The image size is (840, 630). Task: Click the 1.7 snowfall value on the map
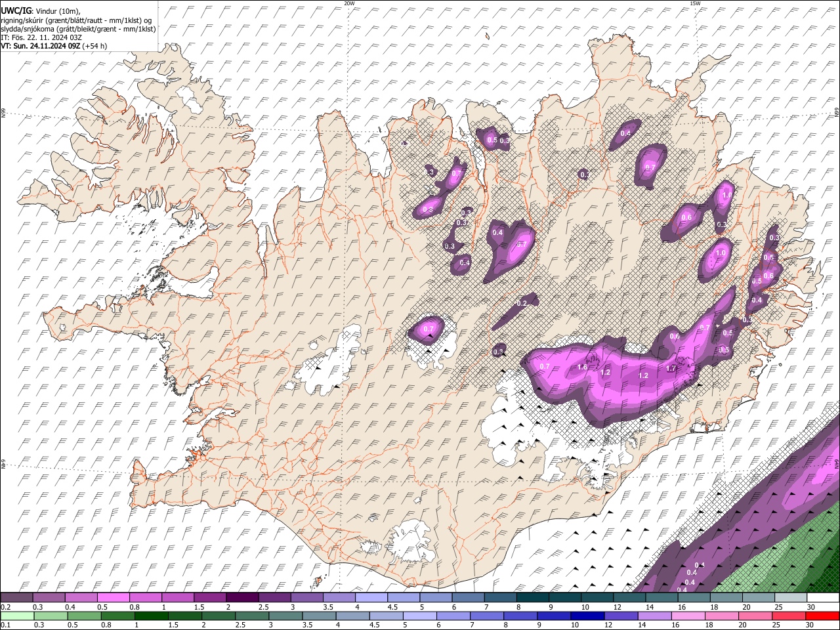[671, 369]
